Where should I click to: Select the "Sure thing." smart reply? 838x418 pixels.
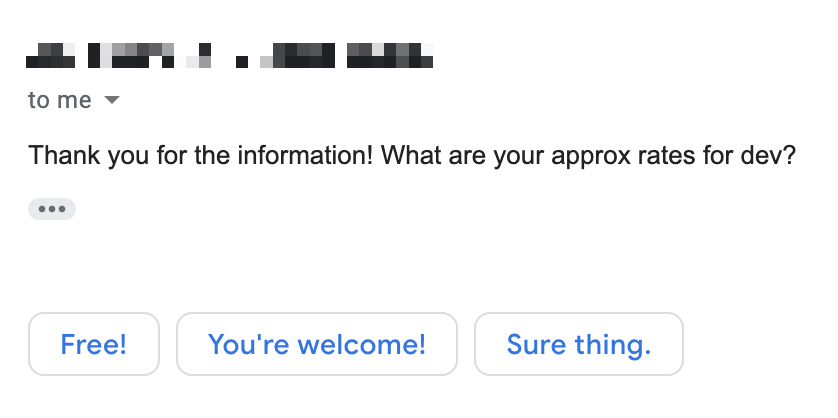coord(578,345)
